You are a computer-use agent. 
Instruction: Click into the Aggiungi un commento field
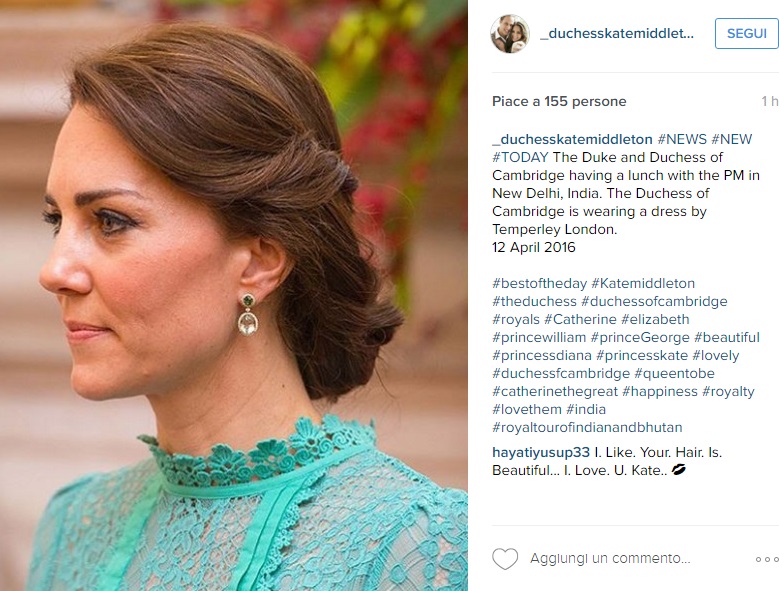click(610, 559)
